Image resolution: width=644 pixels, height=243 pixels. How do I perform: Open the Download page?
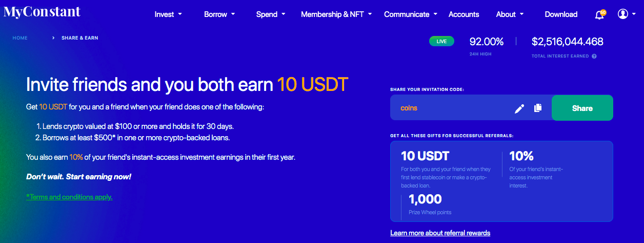click(561, 14)
